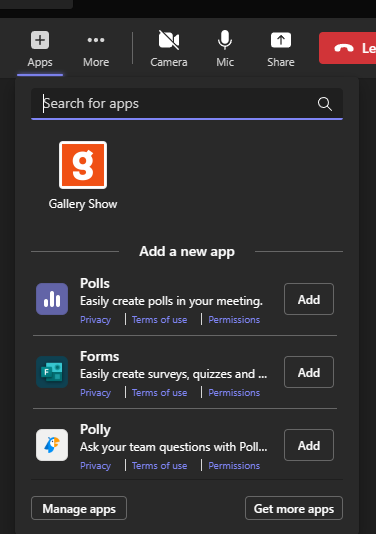The height and width of the screenshot is (534, 376).
Task: Select the Forms title text
Action: tap(99, 356)
